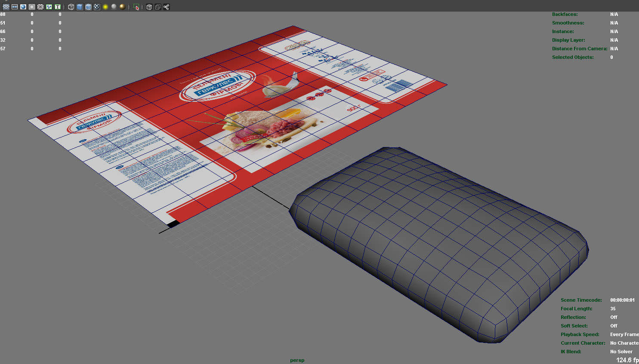Toggle high quality rendering gold sphere
639x364 pixels.
(123, 7)
